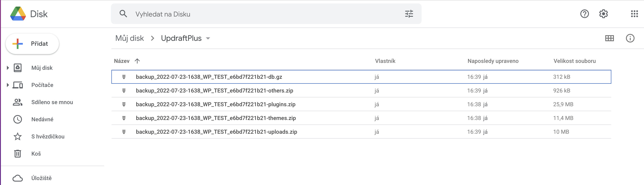
Task: Reverse sort direction arrow next to Název
Action: point(137,61)
